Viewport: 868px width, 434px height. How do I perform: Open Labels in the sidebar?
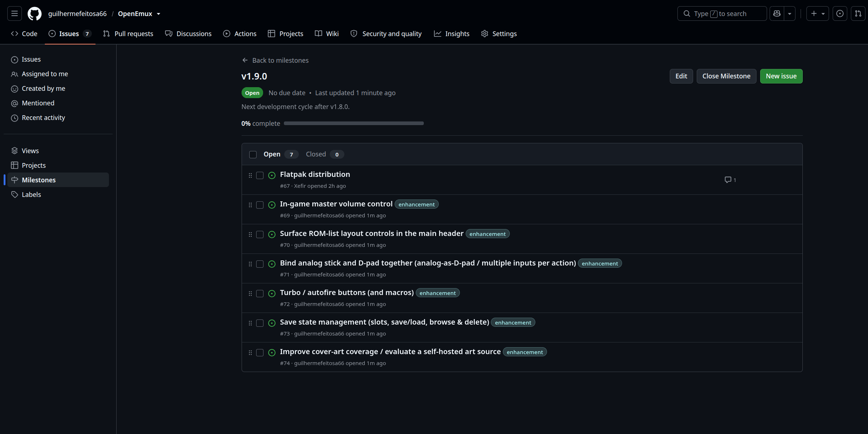tap(58, 194)
